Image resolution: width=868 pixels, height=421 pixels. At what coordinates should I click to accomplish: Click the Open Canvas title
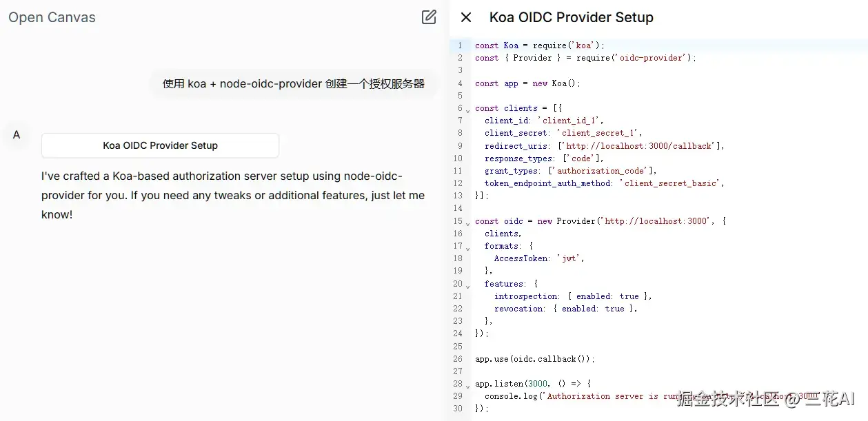click(52, 17)
